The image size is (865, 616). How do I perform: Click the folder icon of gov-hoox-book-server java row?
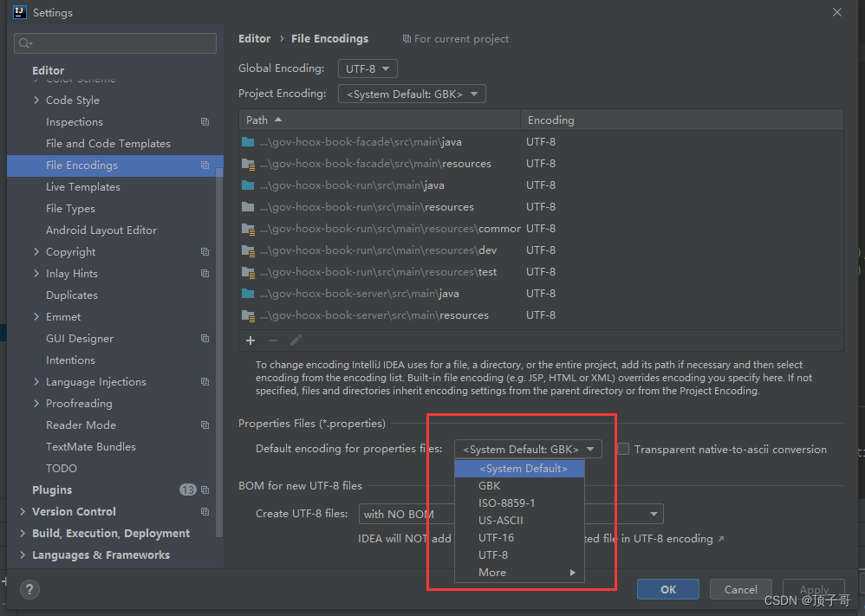[x=248, y=294]
